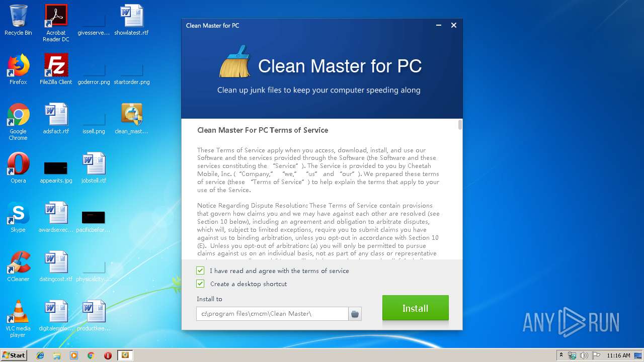Click the terms of service scrollbar thumb
Screen dimensions: 644x362
(460, 125)
